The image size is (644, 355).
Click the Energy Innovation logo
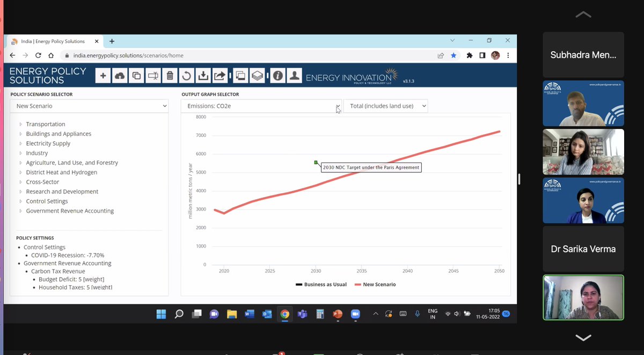point(352,76)
